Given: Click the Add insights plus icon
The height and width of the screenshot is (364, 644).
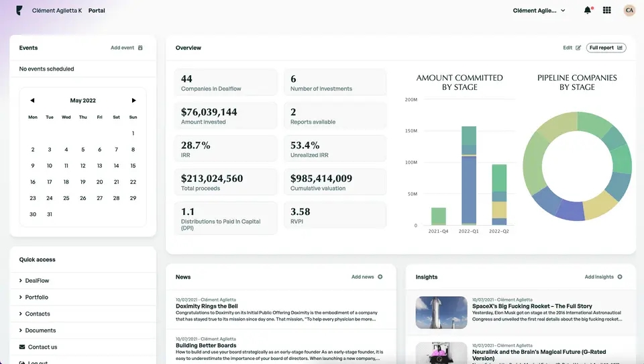Looking at the screenshot, I should 620,277.
